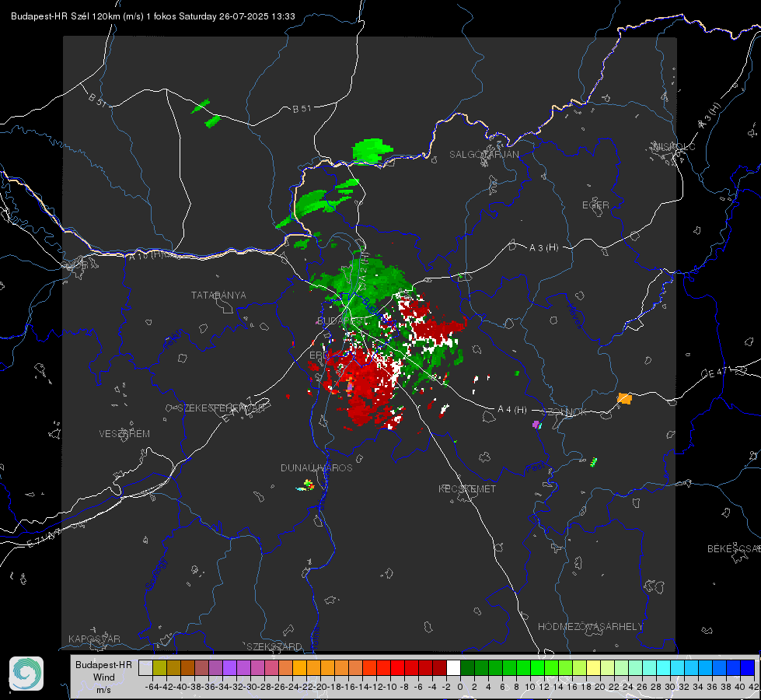The image size is (761, 700).
Task: Click the BÉKÉSCSABA city label
Action: pyautogui.click(x=734, y=549)
